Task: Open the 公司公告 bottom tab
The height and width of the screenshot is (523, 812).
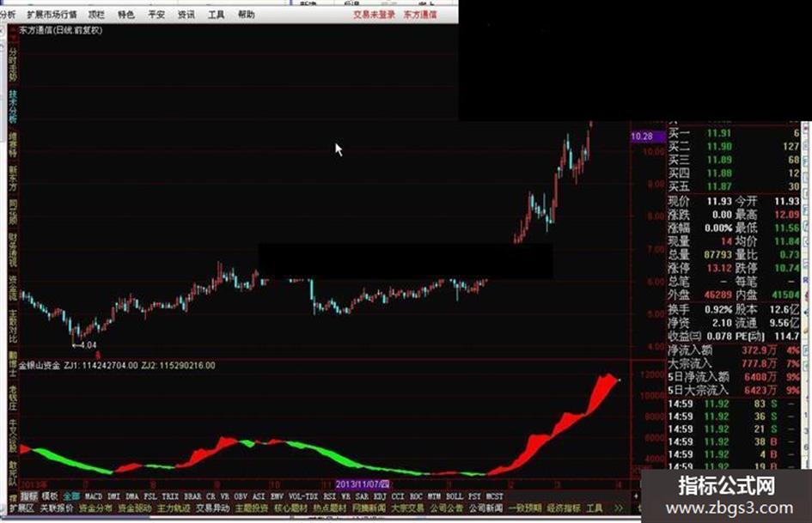Action: tap(447, 508)
